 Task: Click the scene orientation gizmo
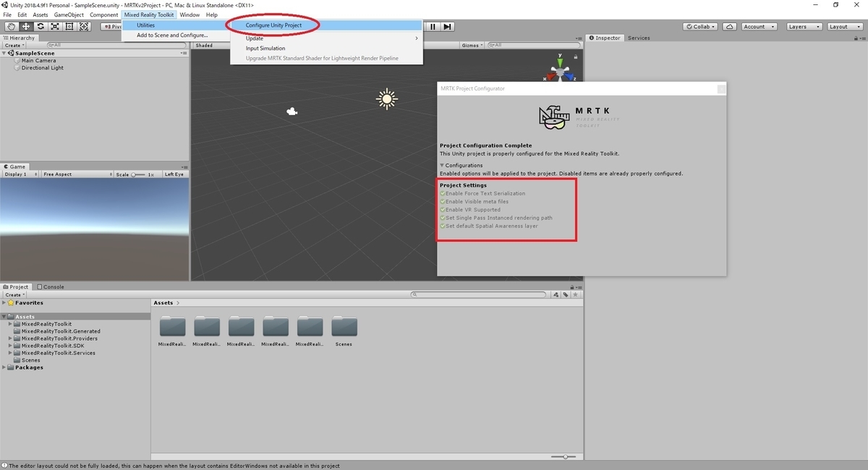pos(560,72)
